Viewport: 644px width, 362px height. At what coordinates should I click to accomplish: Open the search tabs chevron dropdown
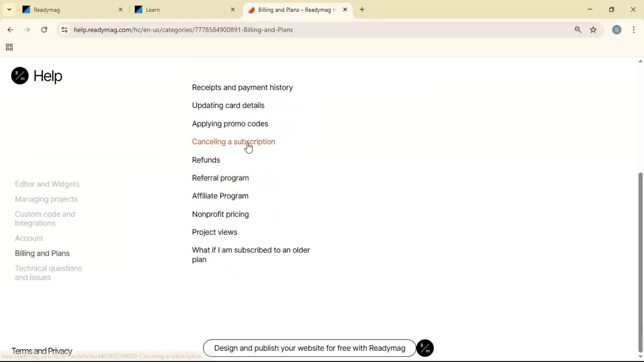point(9,9)
